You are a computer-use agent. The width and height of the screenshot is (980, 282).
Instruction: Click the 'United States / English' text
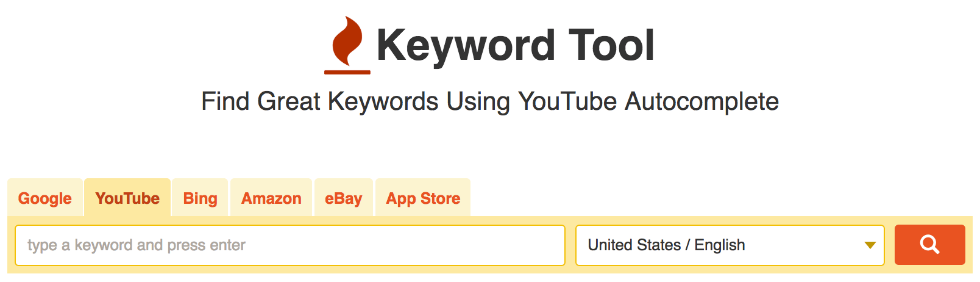click(x=666, y=245)
